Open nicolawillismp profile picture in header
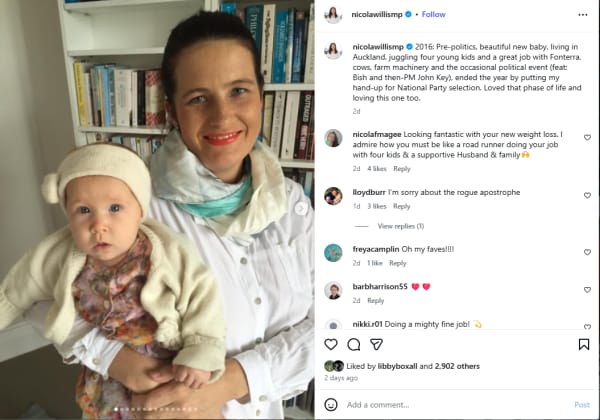Viewport: 600px width, 420px height. pos(333,15)
